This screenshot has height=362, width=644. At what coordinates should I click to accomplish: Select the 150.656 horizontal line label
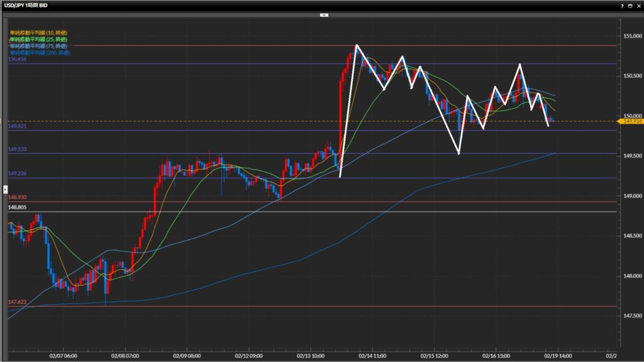pos(16,59)
